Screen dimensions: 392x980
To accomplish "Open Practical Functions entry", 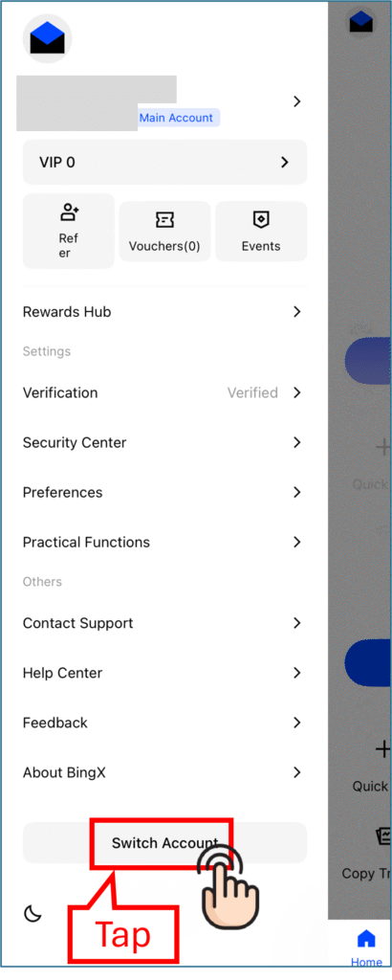I will tap(163, 542).
